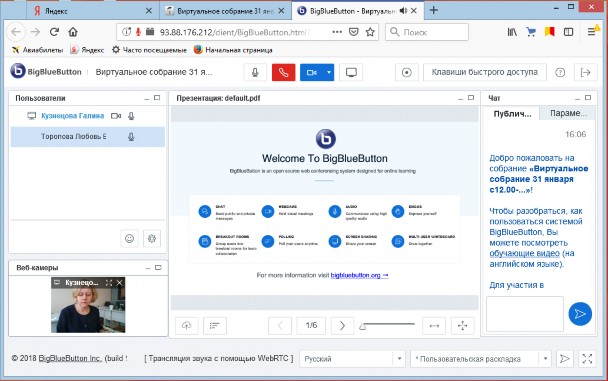Toggle microphone icon for Кузнецова Галина
The width and height of the screenshot is (608, 381).
pos(131,116)
